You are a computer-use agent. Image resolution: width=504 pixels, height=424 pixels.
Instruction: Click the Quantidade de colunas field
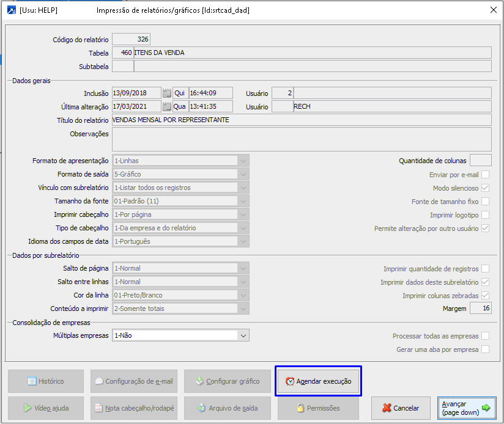click(x=481, y=160)
